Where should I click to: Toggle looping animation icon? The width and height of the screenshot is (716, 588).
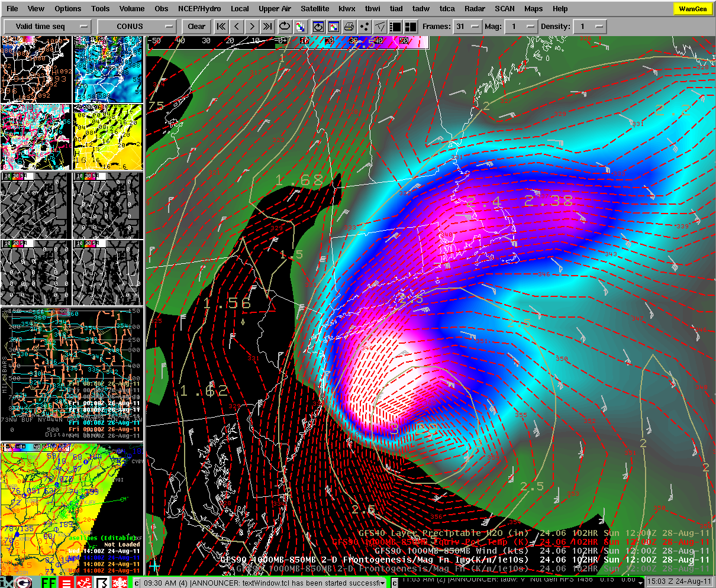coord(285,27)
